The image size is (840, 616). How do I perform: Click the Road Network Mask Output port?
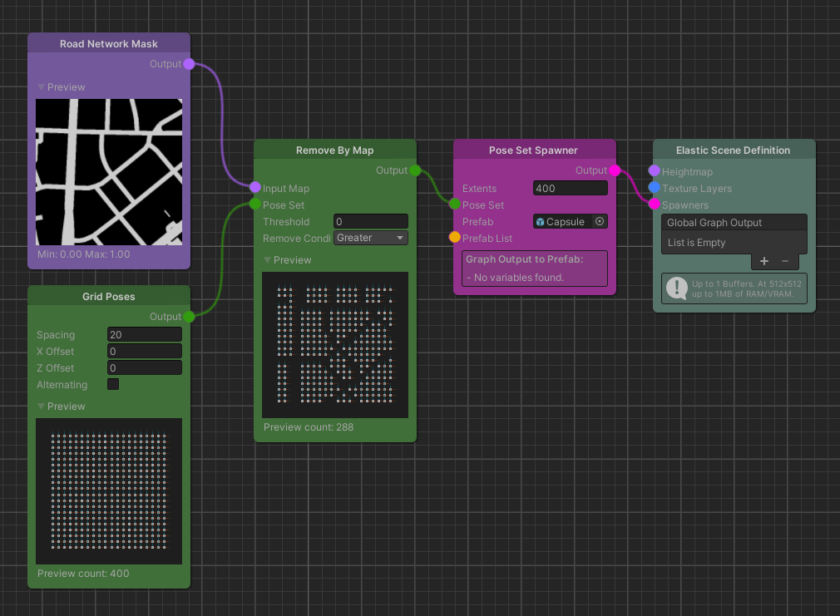pyautogui.click(x=189, y=64)
